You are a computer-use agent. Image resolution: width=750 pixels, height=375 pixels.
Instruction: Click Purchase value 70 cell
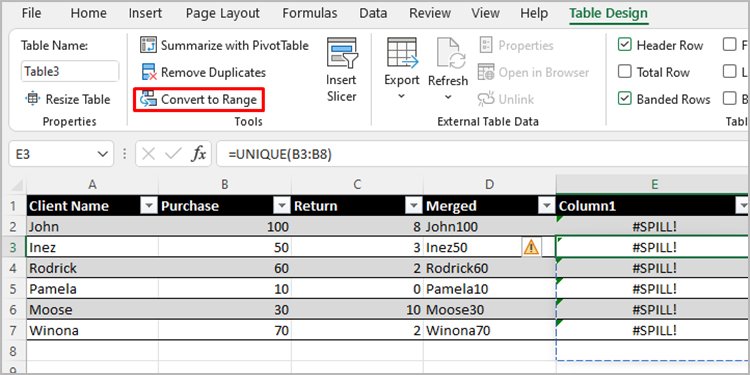pos(225,331)
